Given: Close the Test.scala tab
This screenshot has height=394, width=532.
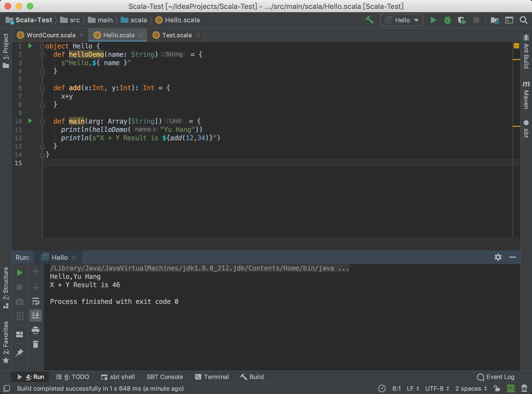Looking at the screenshot, I should pos(198,35).
